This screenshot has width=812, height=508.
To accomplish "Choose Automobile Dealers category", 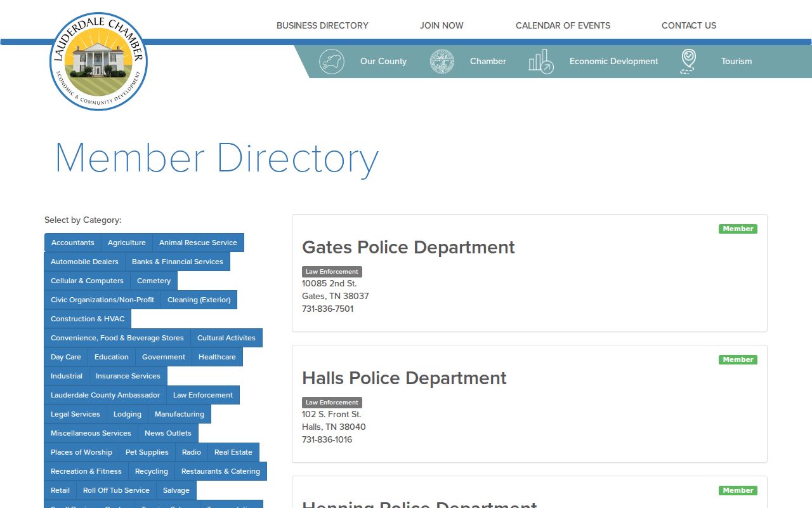I will (x=84, y=262).
